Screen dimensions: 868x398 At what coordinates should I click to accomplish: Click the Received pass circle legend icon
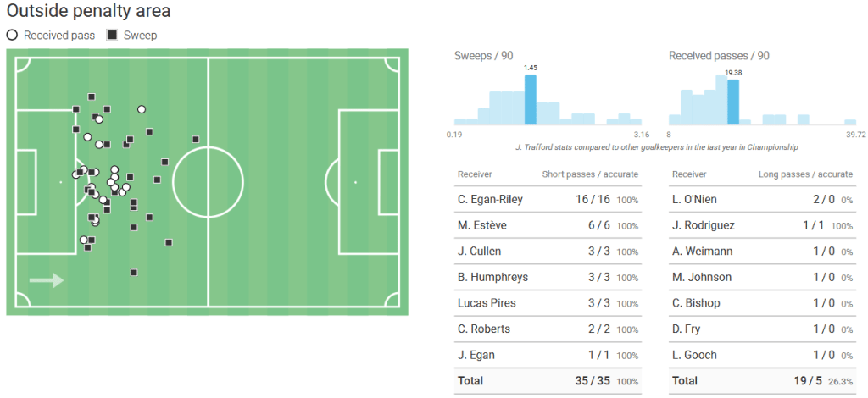tap(12, 36)
